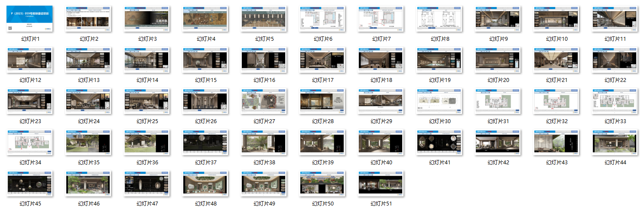Select slide thumbnail labeled 幻灯片33
This screenshot has height=212, width=644.
[615, 101]
